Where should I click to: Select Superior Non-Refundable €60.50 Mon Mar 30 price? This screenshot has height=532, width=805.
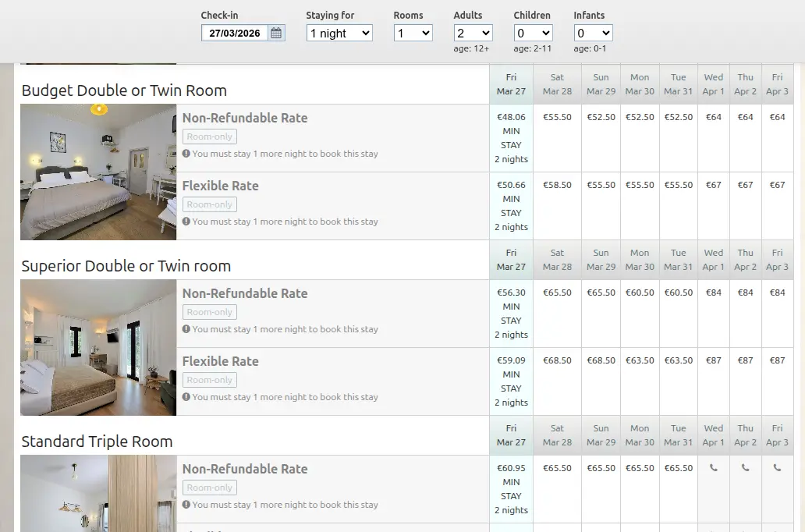(x=640, y=293)
